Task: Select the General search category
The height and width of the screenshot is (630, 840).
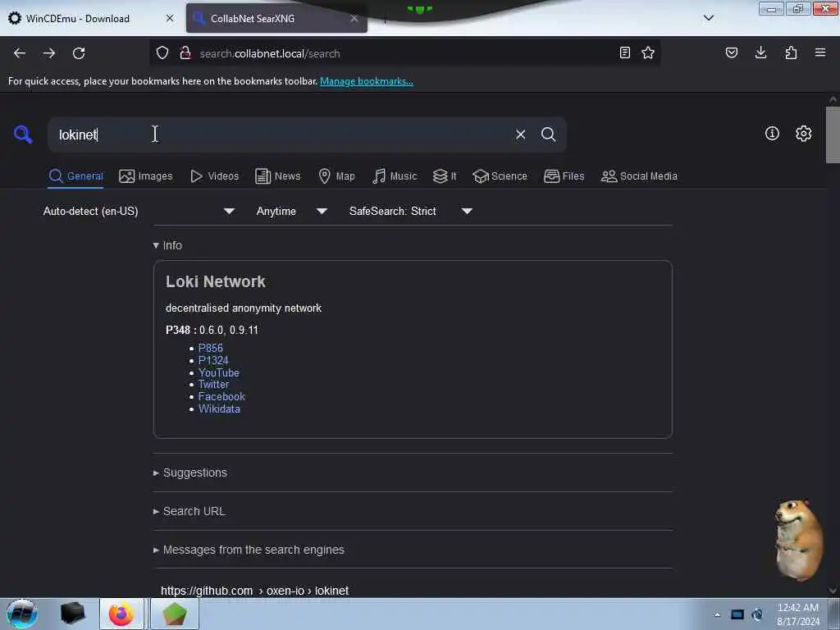Action: click(76, 176)
